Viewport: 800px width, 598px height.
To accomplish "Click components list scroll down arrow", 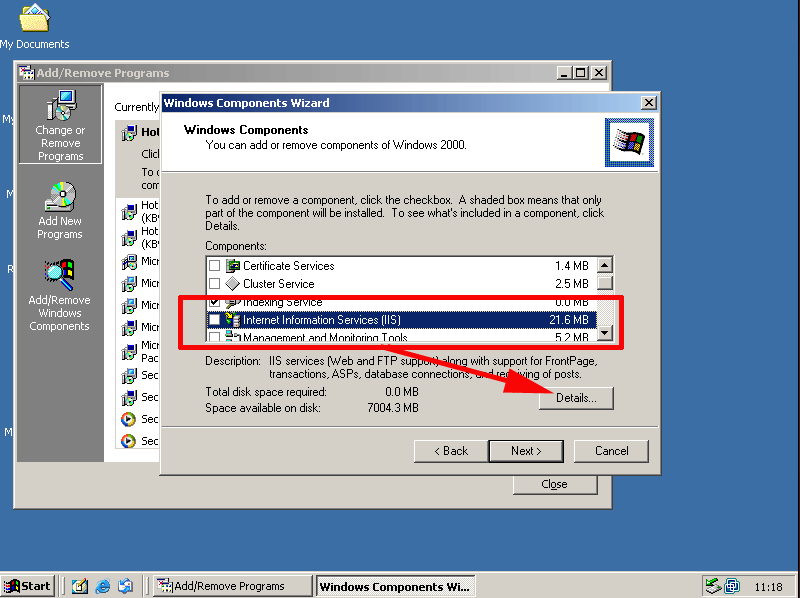I will (x=605, y=333).
